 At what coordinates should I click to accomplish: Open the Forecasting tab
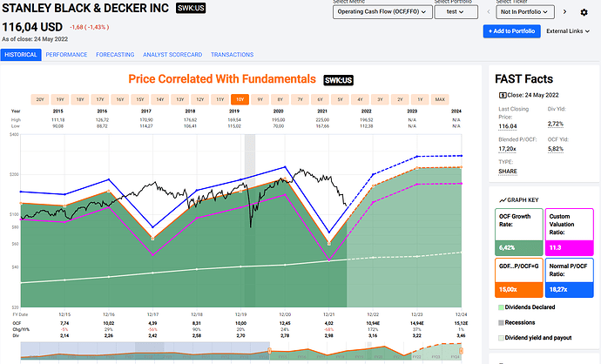(x=115, y=54)
